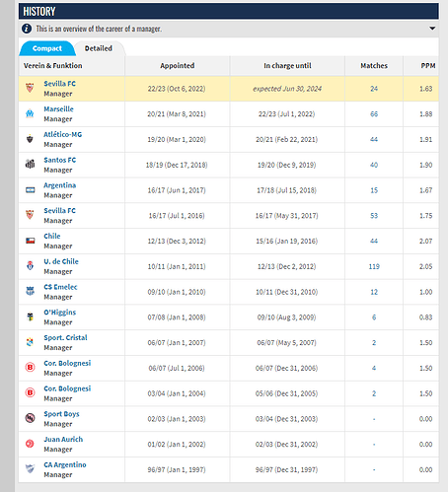Viewport: 448px width, 492px height.
Task: Click the Chile flag icon
Action: coord(30,241)
